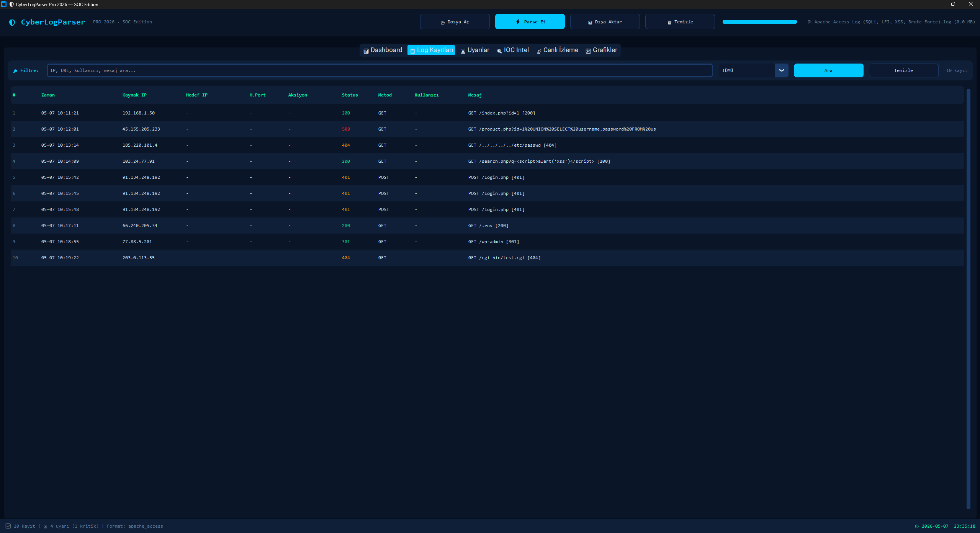
Task: Sort by Aksiyon column header
Action: click(298, 95)
